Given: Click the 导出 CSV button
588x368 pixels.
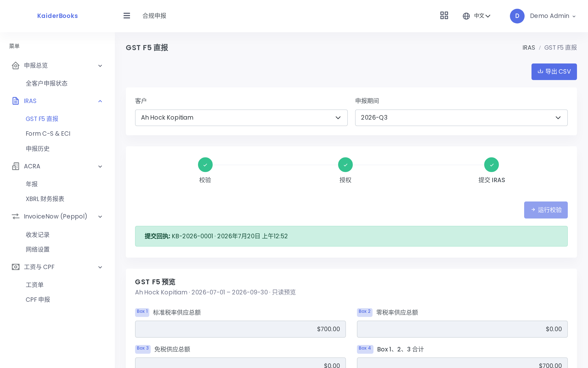Looking at the screenshot, I should click(x=554, y=72).
